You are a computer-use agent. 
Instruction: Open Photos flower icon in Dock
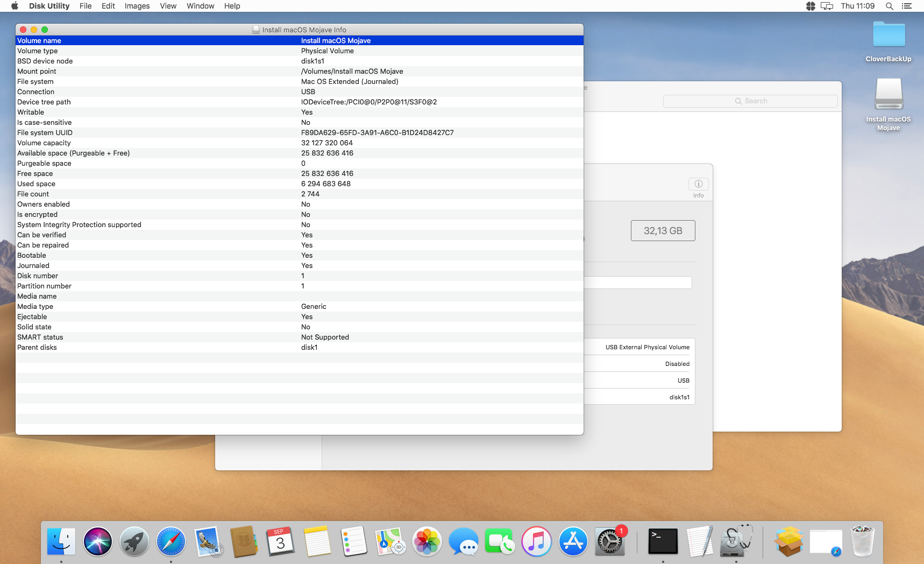[427, 541]
